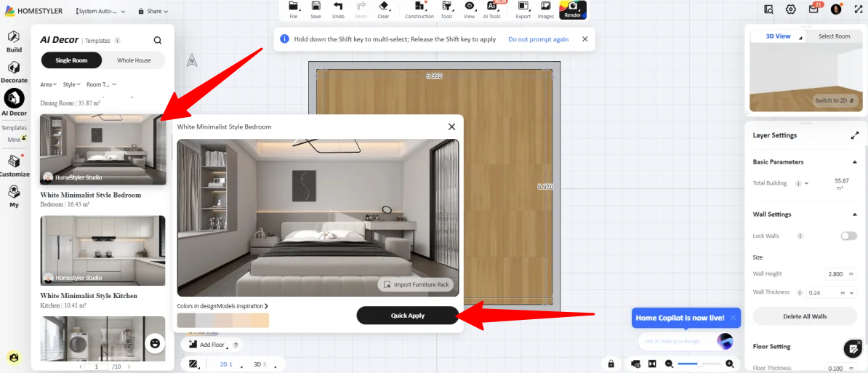Click the search icon in AI Decor panel
The width and height of the screenshot is (868, 373).
click(x=158, y=41)
